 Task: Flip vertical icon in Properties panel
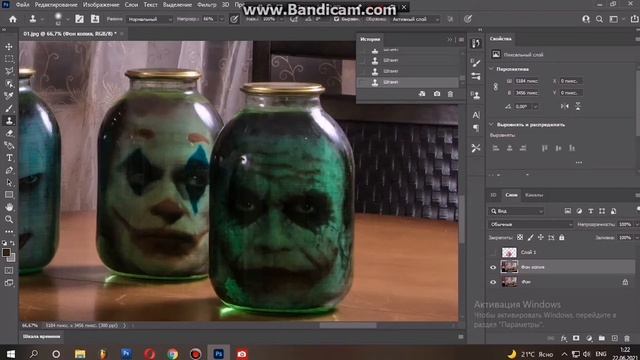tap(578, 106)
